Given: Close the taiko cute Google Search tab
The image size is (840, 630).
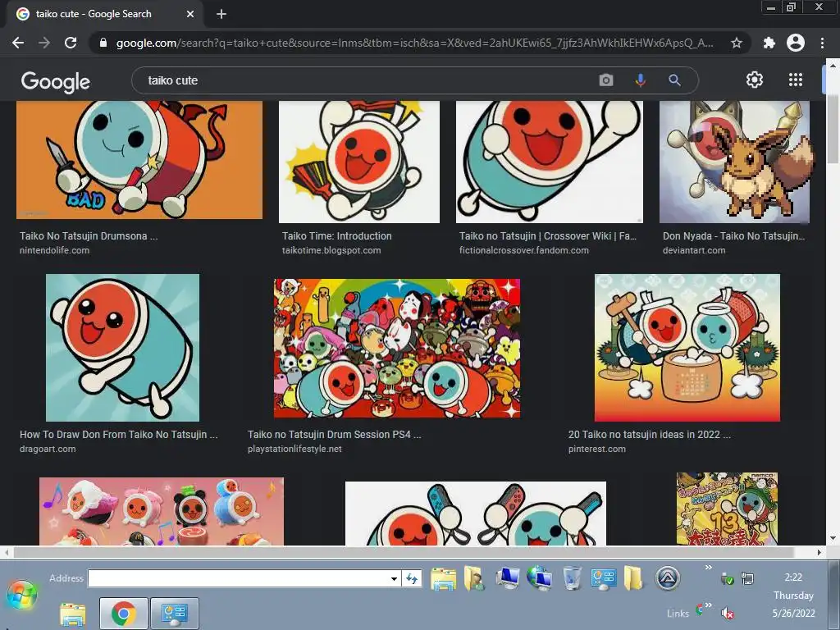Looking at the screenshot, I should pos(190,14).
